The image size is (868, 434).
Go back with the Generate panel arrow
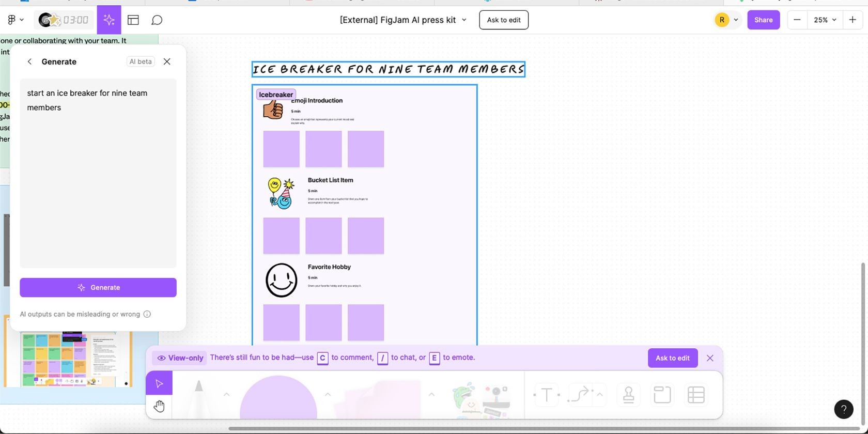coord(29,61)
